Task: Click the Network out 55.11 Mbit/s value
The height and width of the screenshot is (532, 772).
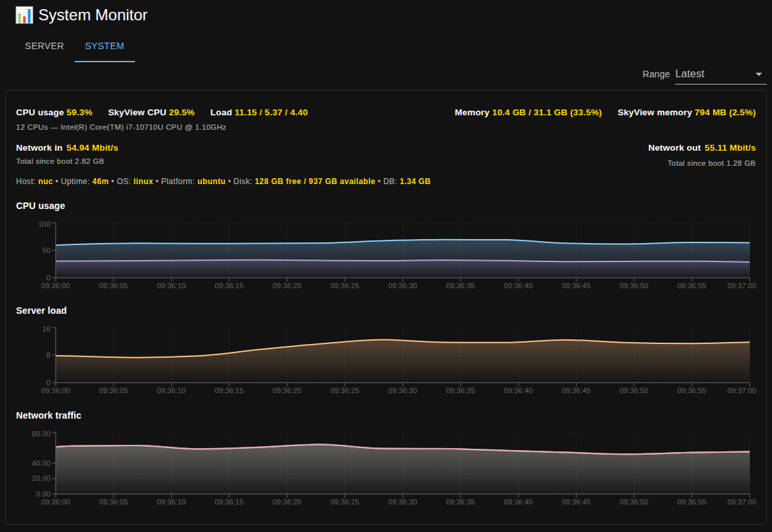Action: tap(730, 148)
